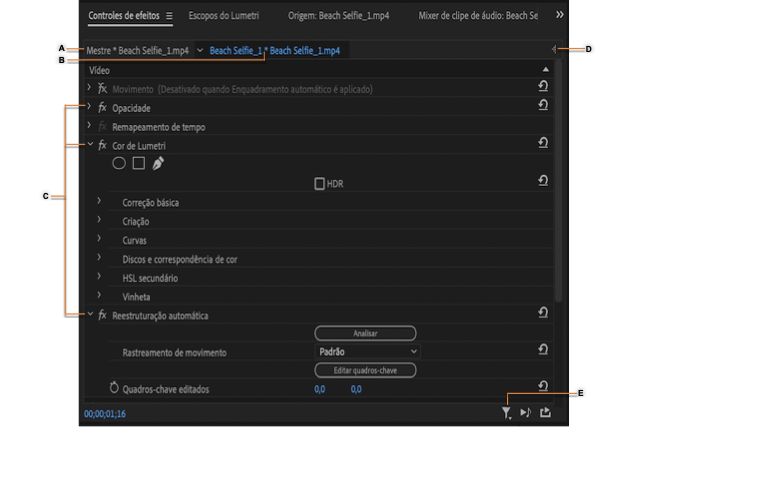
Task: Collapse the Reestruturação automática effect
Action: 90,314
